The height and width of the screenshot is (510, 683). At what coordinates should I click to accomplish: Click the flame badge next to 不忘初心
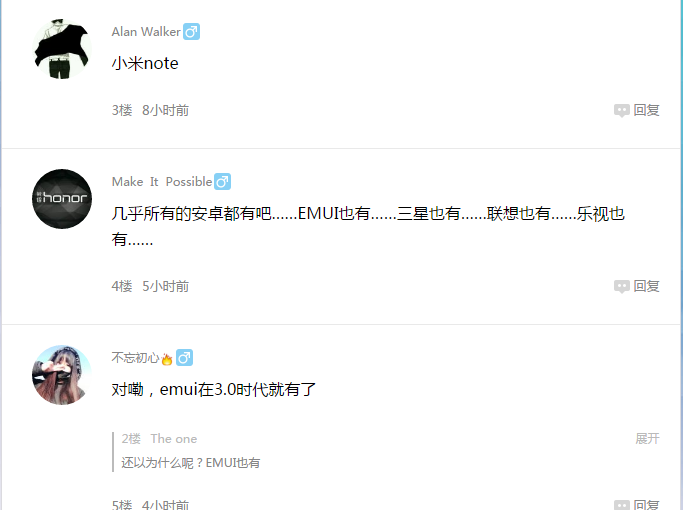pyautogui.click(x=167, y=359)
